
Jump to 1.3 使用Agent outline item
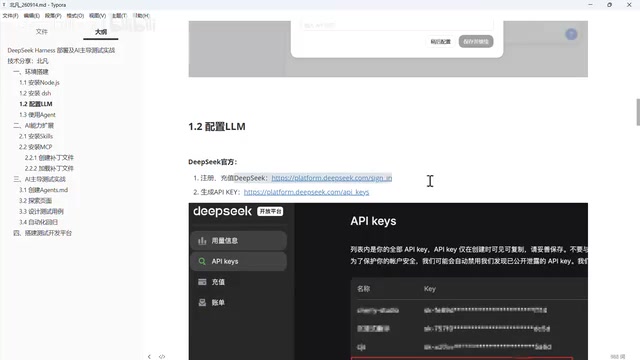pyautogui.click(x=37, y=115)
